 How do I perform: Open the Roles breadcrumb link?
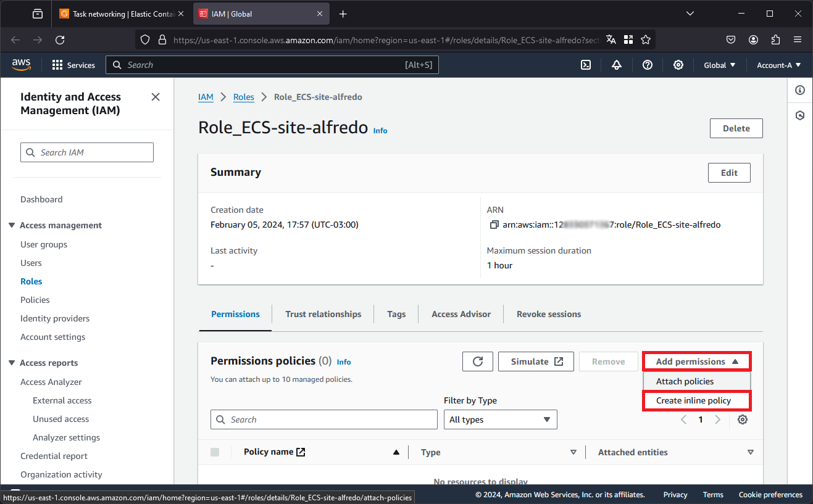(x=244, y=97)
